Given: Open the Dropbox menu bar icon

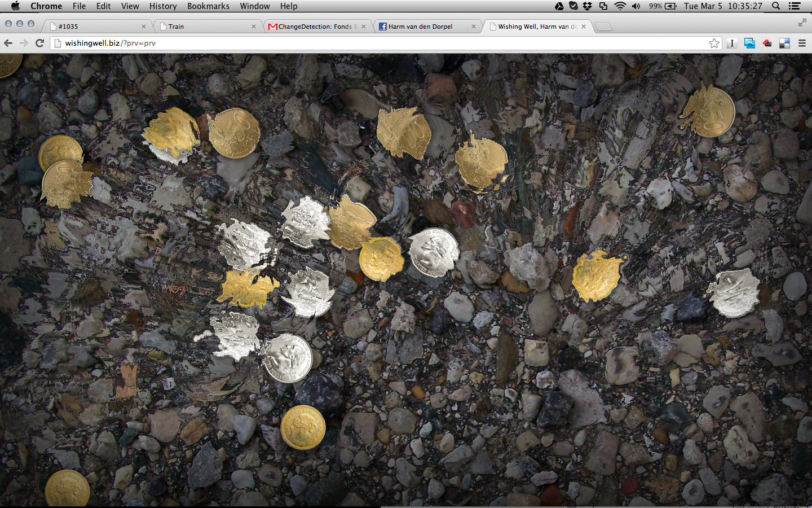Looking at the screenshot, I should [x=588, y=6].
